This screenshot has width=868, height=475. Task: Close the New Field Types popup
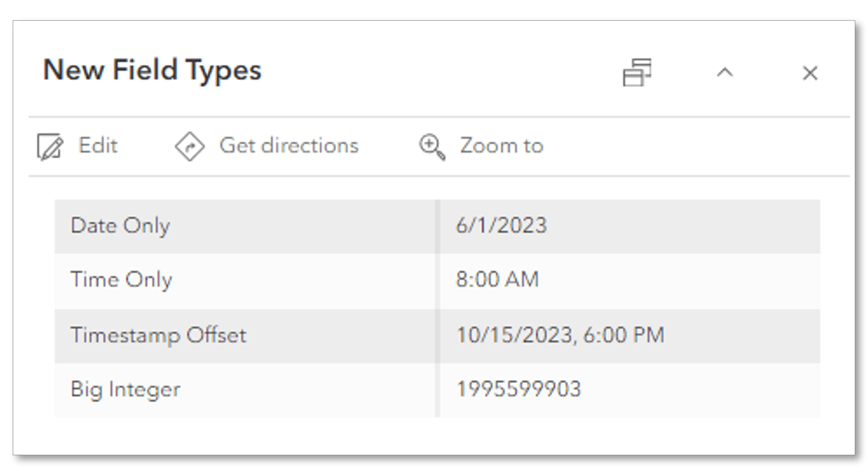click(x=810, y=73)
